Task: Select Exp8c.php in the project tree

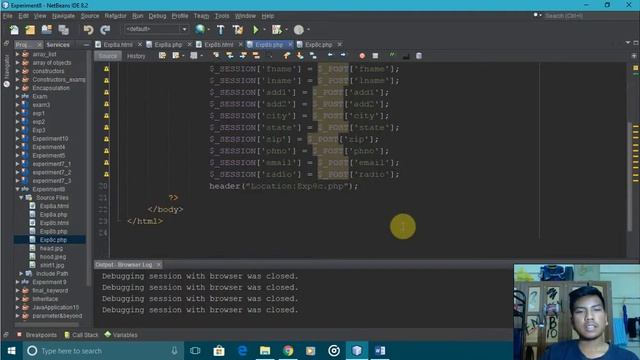Action: click(53, 240)
